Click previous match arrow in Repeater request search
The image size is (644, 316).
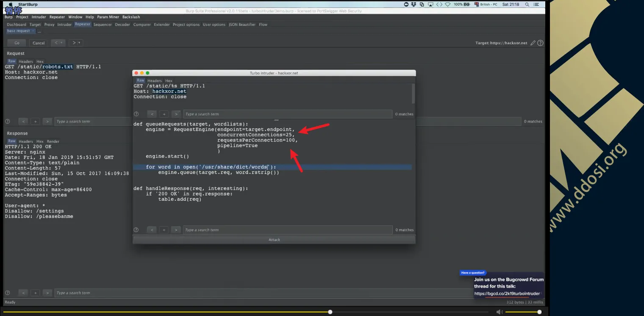pyautogui.click(x=23, y=122)
